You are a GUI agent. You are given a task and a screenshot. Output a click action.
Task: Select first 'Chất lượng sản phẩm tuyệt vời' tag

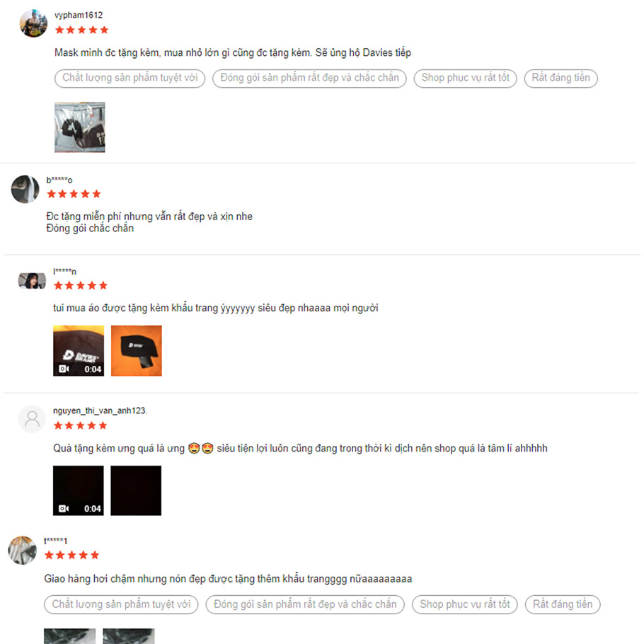tap(130, 78)
